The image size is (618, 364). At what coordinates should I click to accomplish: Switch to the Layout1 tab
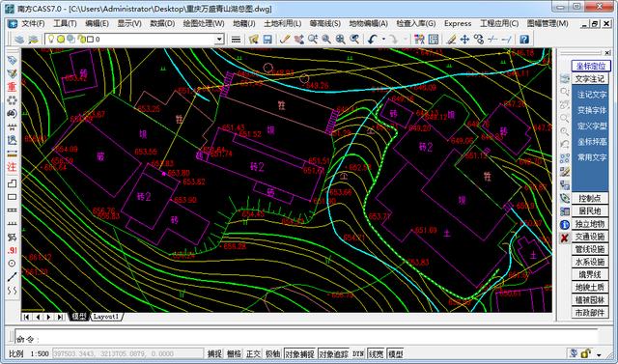click(x=107, y=317)
